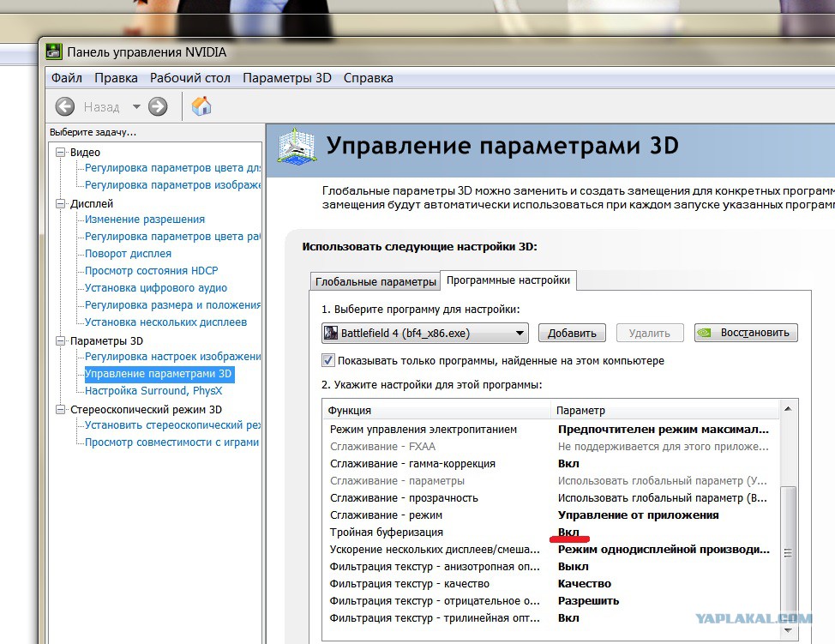This screenshot has width=835, height=644.
Task: Click the settings list vertical scrollbar thumb
Action: tap(788, 554)
